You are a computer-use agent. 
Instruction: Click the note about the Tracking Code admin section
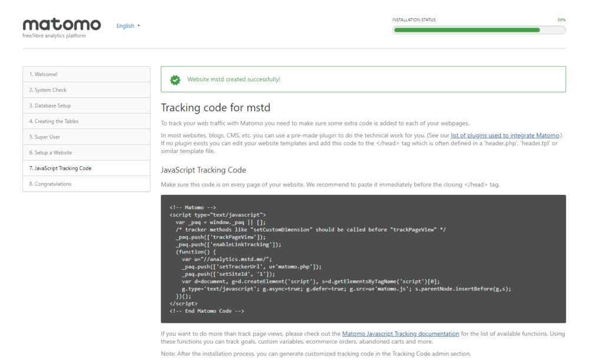[x=316, y=353]
